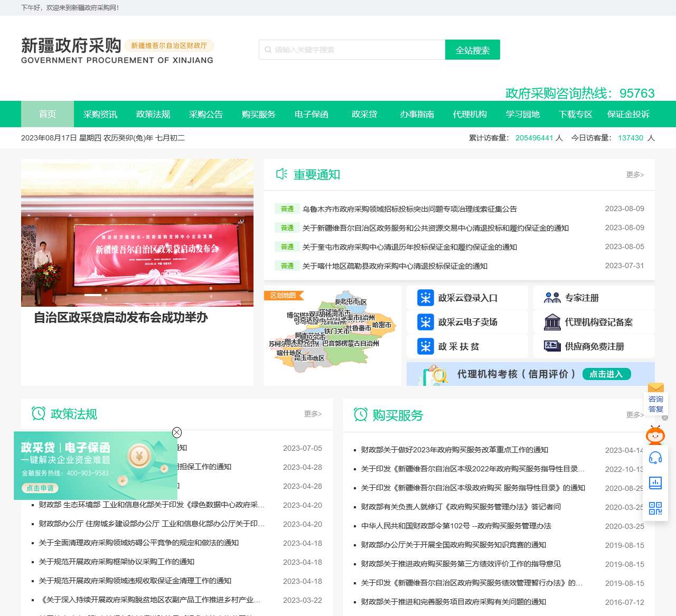
Task: Click 点击申请 on the 政采贷 ad
Action: (41, 488)
